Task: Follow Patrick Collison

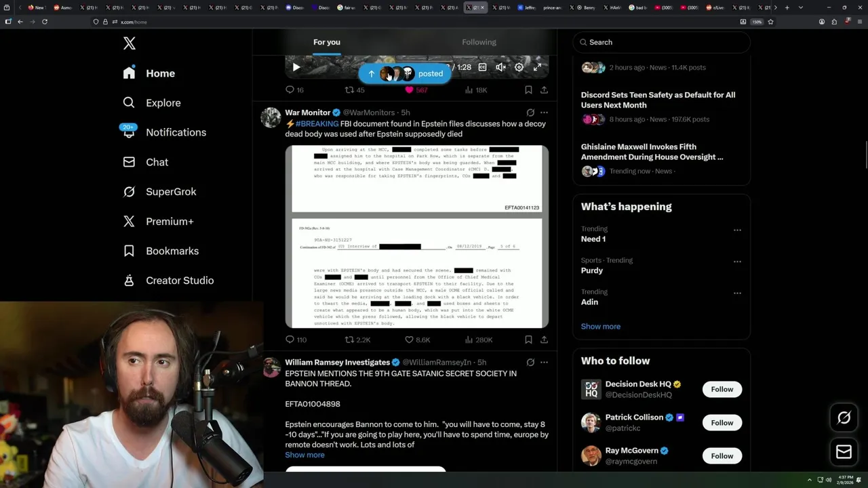Action: (722, 423)
